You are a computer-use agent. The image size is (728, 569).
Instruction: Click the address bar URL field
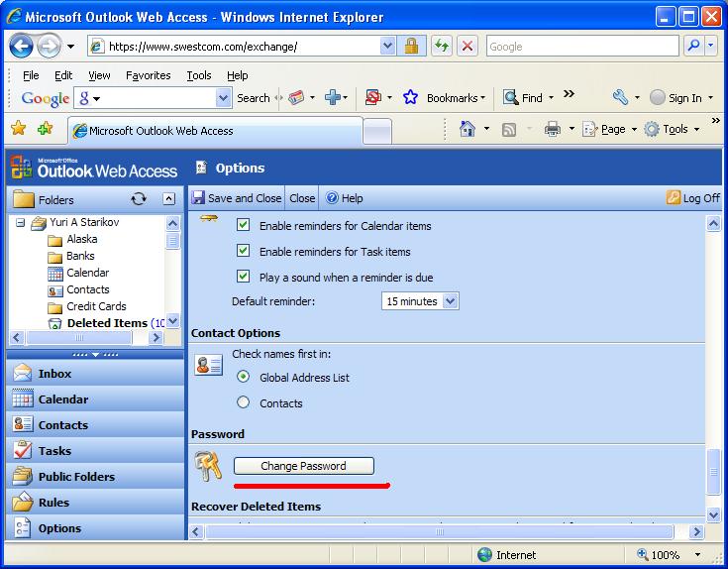[x=242, y=47]
